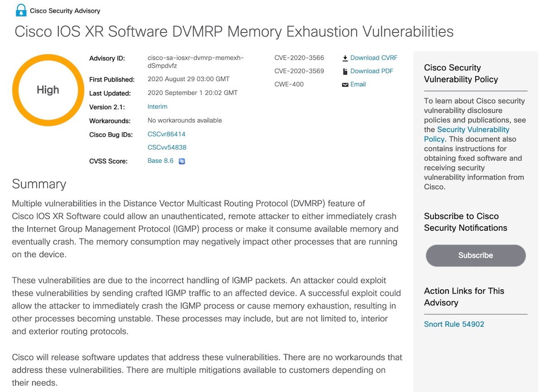Click the 'No workarounds available' text

(185, 120)
